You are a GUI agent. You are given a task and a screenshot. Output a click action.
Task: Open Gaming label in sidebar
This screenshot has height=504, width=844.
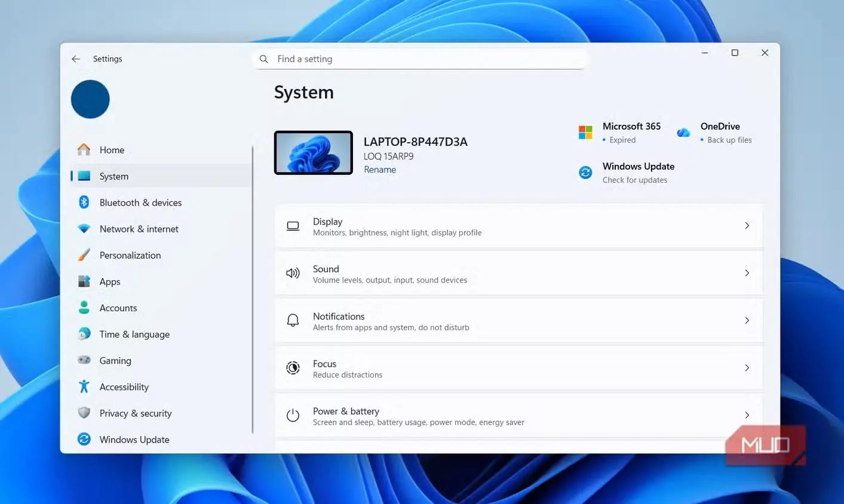(115, 361)
